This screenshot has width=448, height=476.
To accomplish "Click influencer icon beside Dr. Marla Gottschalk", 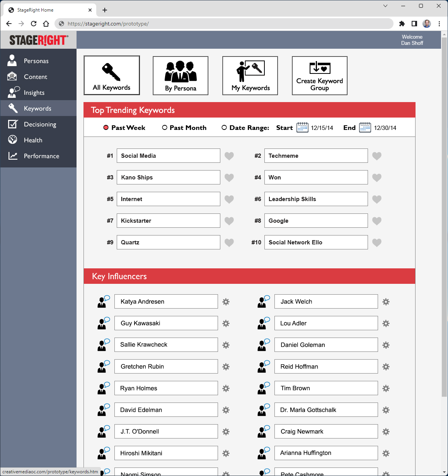I will click(x=264, y=410).
